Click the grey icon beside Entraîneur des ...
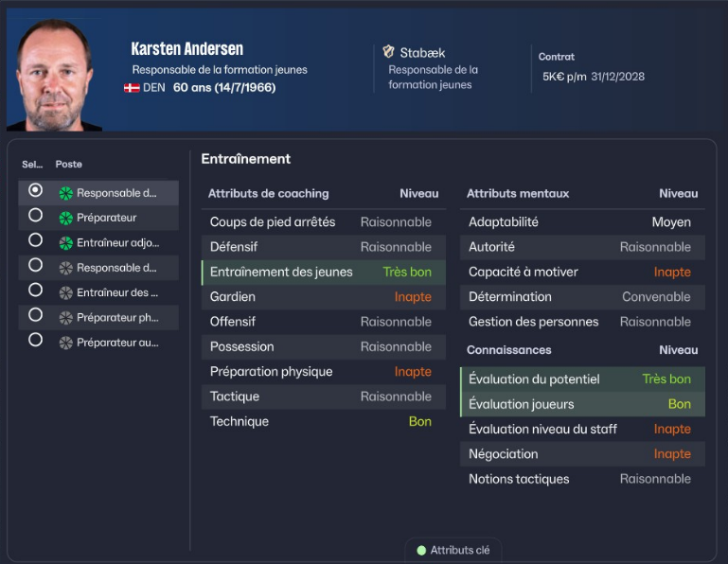The image size is (728, 564). click(65, 292)
